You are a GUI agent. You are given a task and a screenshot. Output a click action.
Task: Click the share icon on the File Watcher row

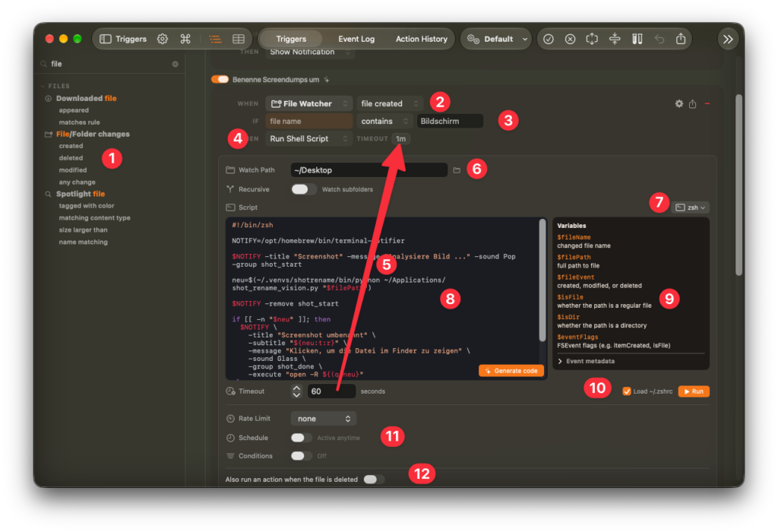click(x=693, y=103)
